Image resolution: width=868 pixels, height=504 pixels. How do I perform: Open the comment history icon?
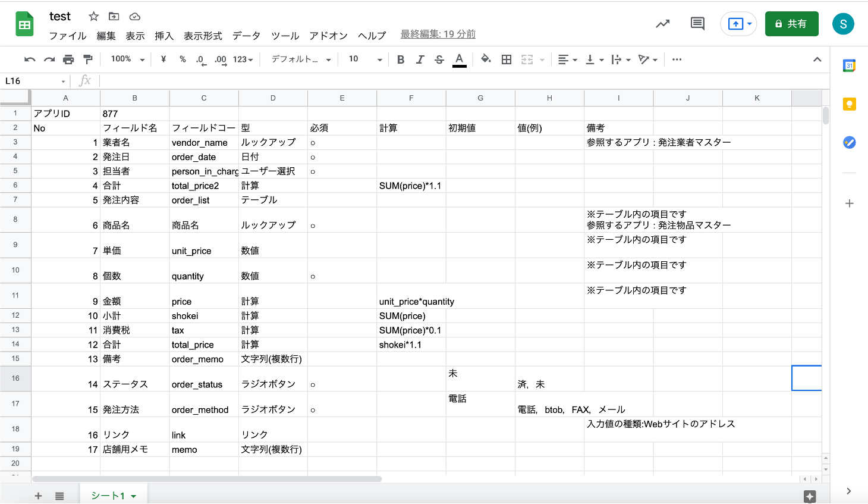pos(697,24)
